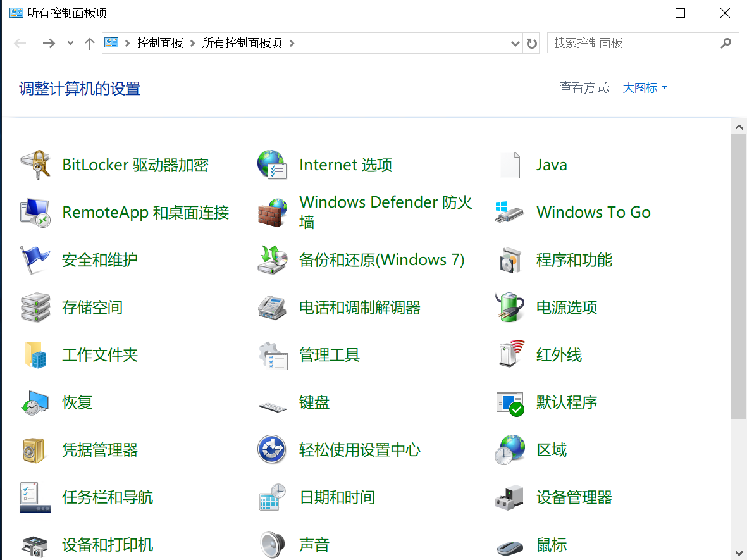Open the Java blank-page icon

tap(509, 165)
